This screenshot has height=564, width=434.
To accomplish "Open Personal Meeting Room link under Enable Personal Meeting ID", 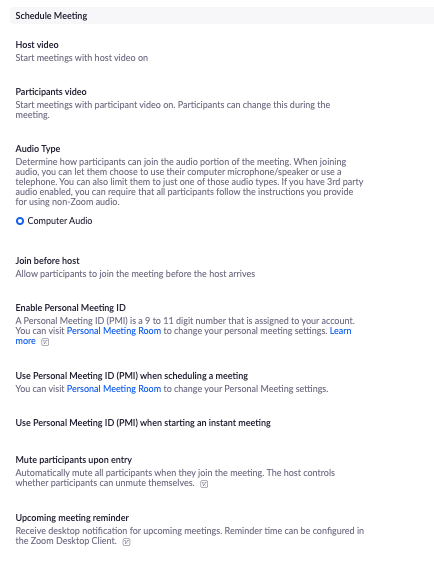I will click(x=114, y=331).
